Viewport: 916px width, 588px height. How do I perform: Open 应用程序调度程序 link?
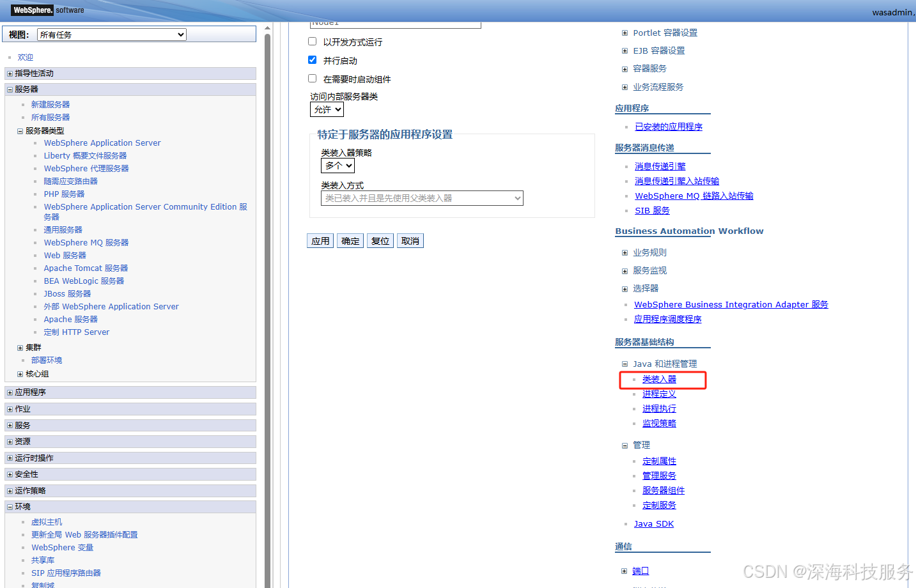coord(668,320)
